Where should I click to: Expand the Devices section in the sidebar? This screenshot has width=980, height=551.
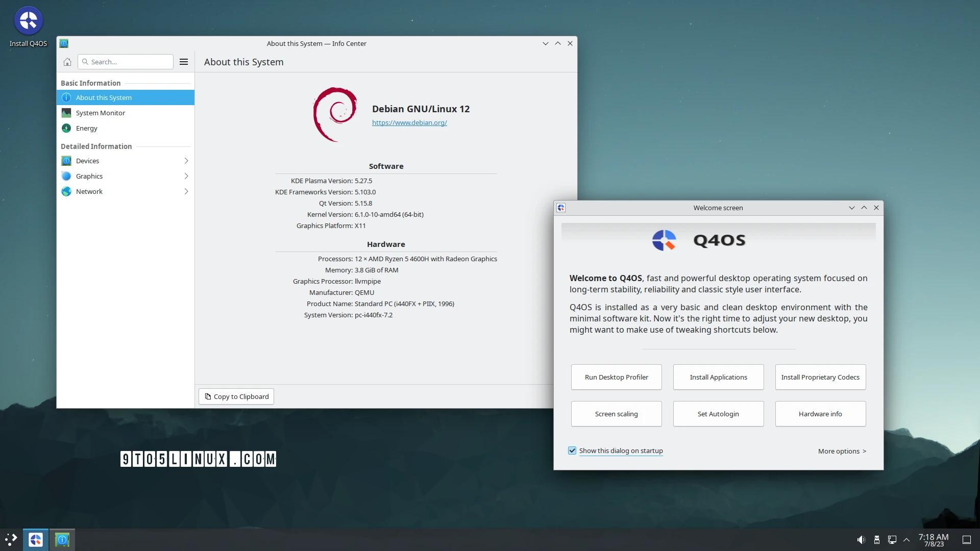click(x=186, y=160)
